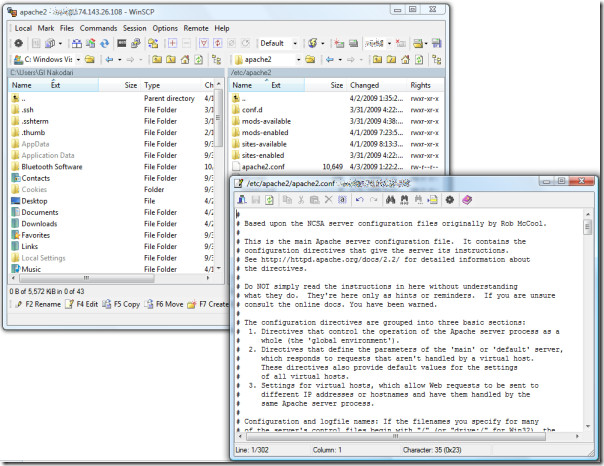This screenshot has width=604, height=466.
Task: Click F6 Move button
Action: 164,304
